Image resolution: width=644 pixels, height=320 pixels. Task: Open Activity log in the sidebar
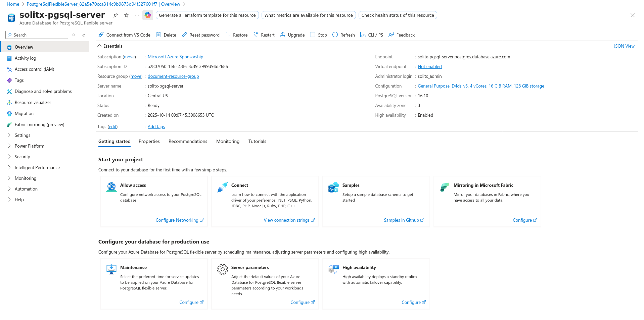tap(45, 58)
